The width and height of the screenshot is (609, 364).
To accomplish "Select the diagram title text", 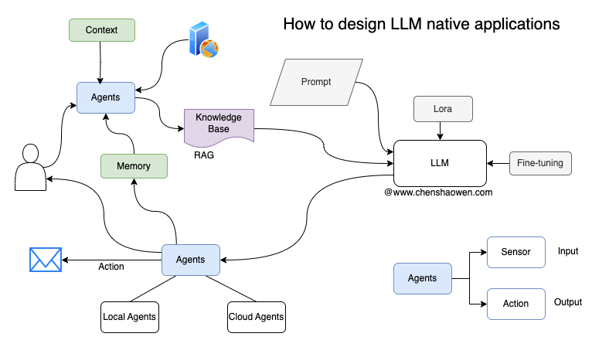I will [x=421, y=24].
